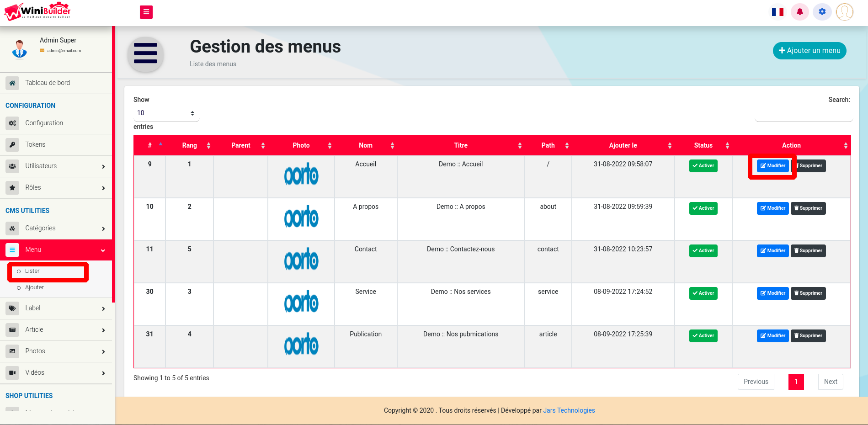Collapse the Menu sidebar section

pyautogui.click(x=103, y=250)
